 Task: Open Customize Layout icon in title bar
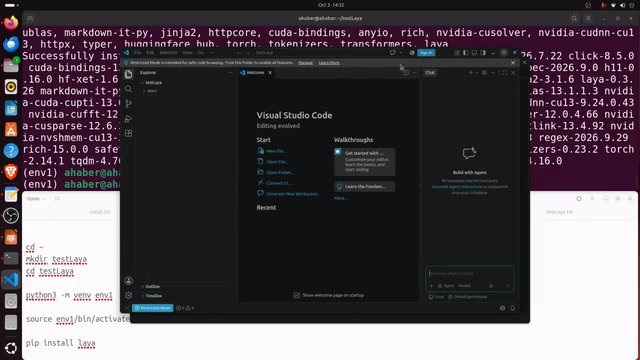[456, 53]
